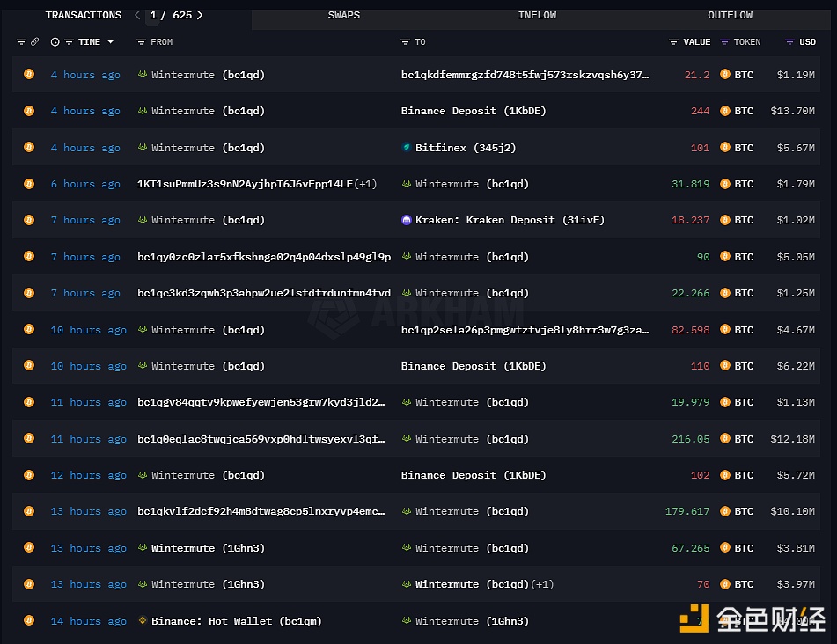The width and height of the screenshot is (837, 644).
Task: Open address bc1qkvlf2dcf92h4m8dtwag8cp5lnxryvp4emc
Action: [x=261, y=511]
